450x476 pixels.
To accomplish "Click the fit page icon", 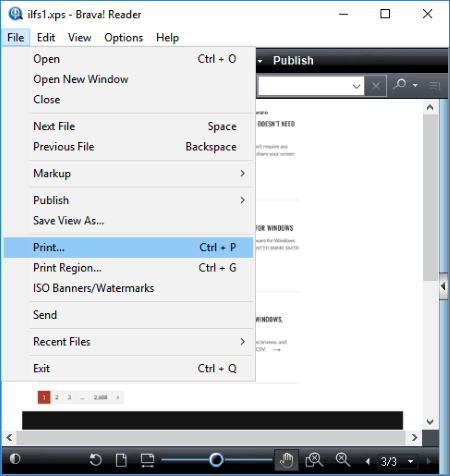I will click(121, 460).
